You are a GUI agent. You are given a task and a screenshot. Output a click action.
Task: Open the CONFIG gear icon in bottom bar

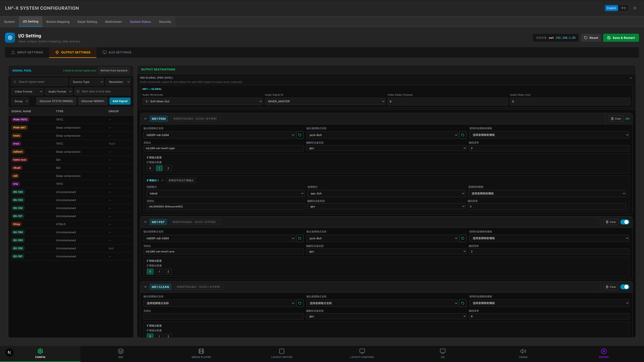40,351
